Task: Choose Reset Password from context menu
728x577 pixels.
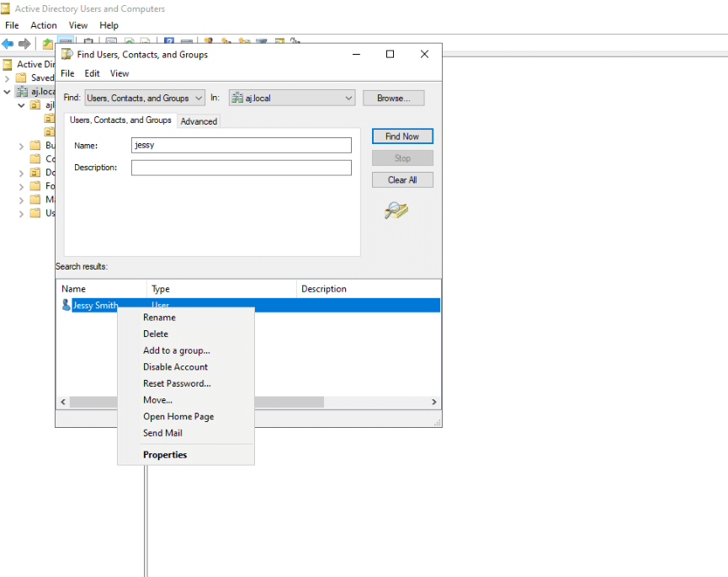Action: coord(177,383)
